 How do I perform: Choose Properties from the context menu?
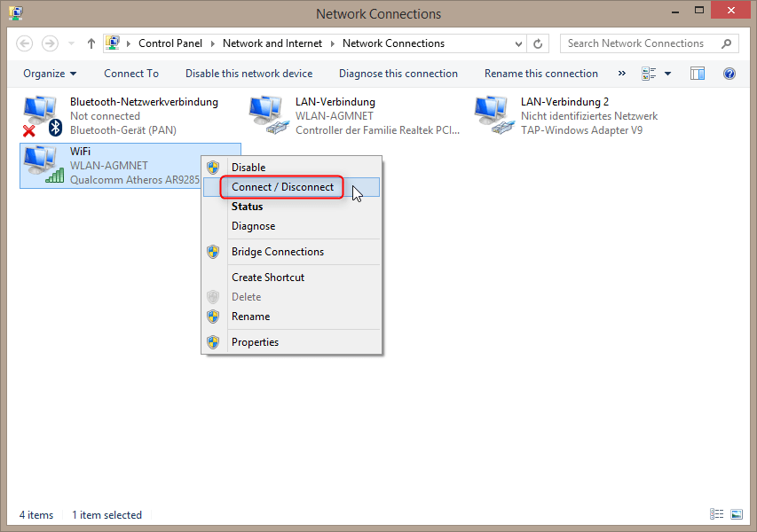[255, 342]
